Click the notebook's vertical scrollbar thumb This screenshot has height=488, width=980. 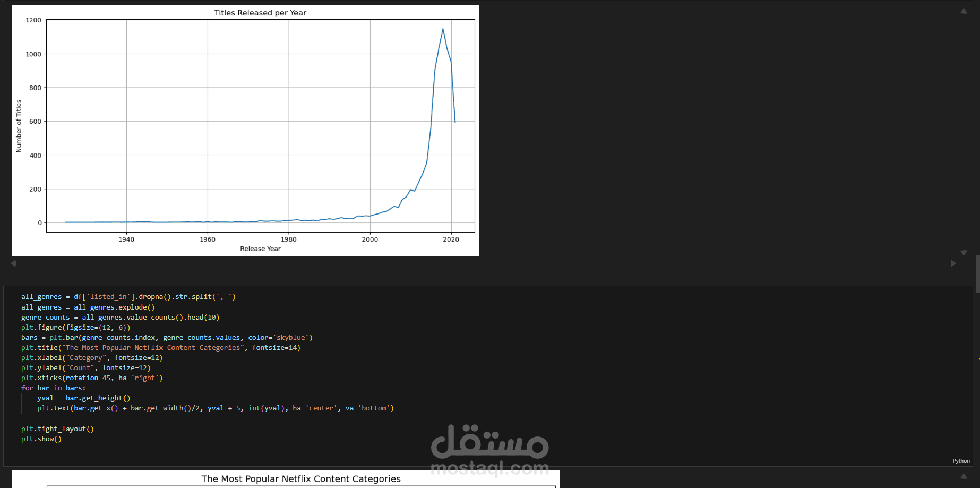(x=977, y=273)
